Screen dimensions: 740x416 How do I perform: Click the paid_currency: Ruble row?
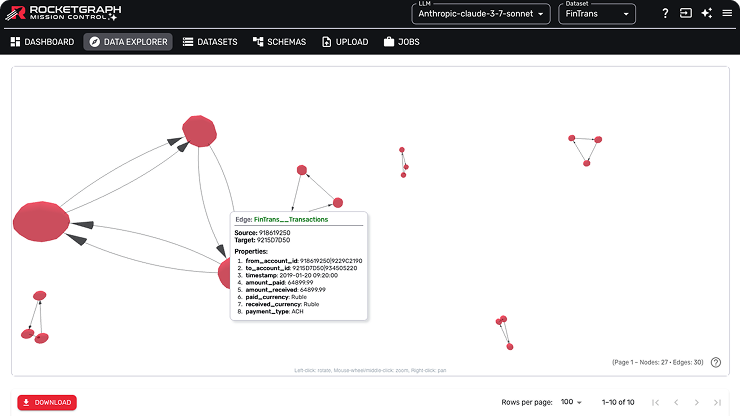pyautogui.click(x=276, y=297)
